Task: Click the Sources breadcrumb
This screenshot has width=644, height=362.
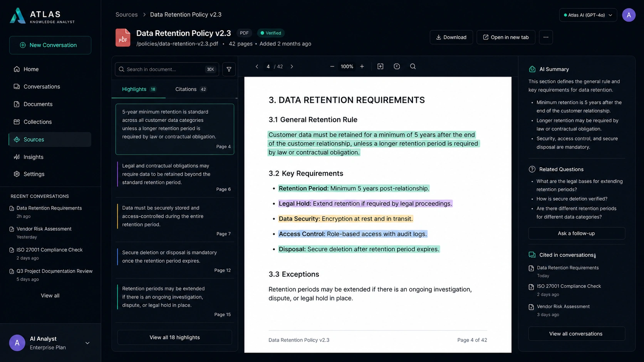Action: tap(126, 15)
